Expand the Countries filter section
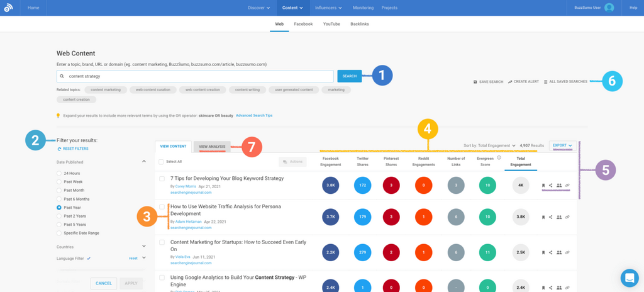The height and width of the screenshot is (292, 644). coord(143,247)
